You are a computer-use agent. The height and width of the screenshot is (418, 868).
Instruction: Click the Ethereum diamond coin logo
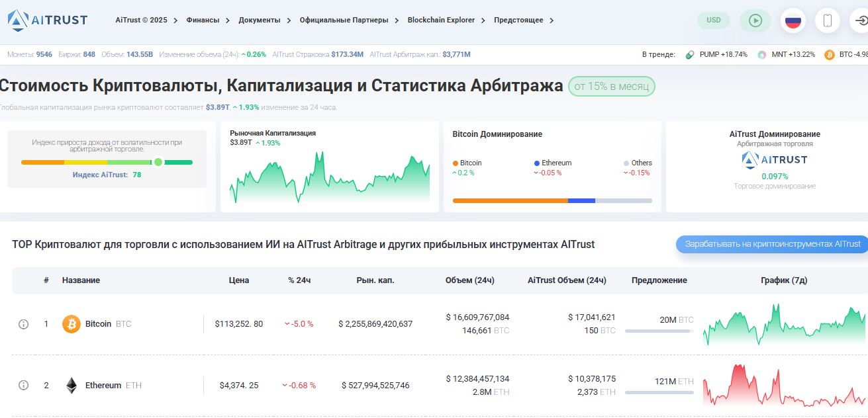point(72,386)
